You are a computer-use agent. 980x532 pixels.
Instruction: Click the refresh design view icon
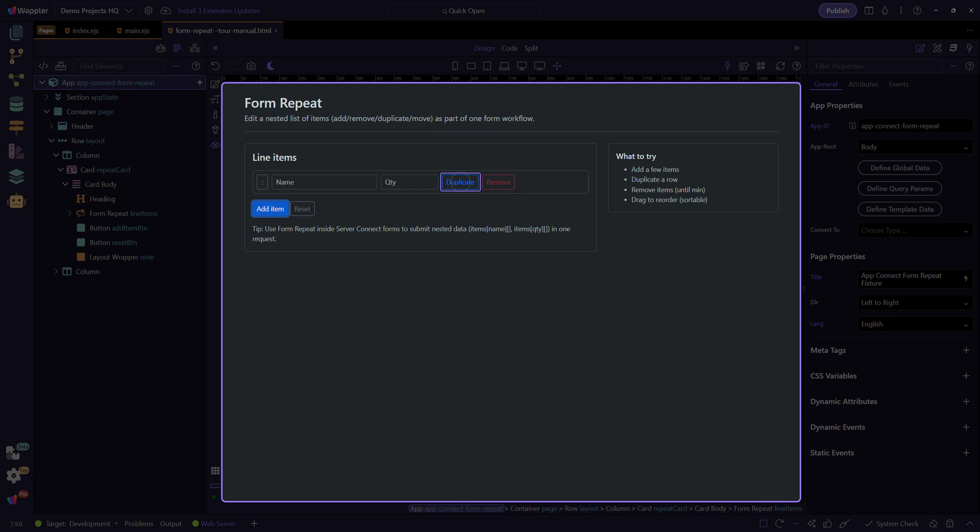pos(780,66)
